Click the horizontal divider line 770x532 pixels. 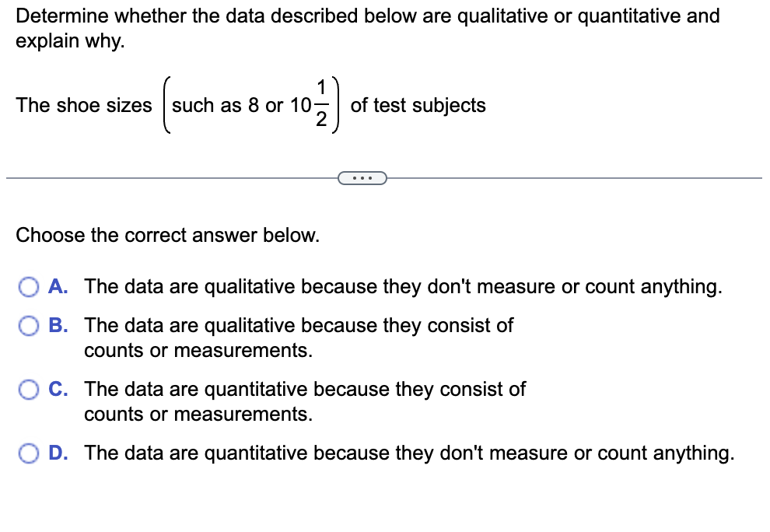[156, 178]
